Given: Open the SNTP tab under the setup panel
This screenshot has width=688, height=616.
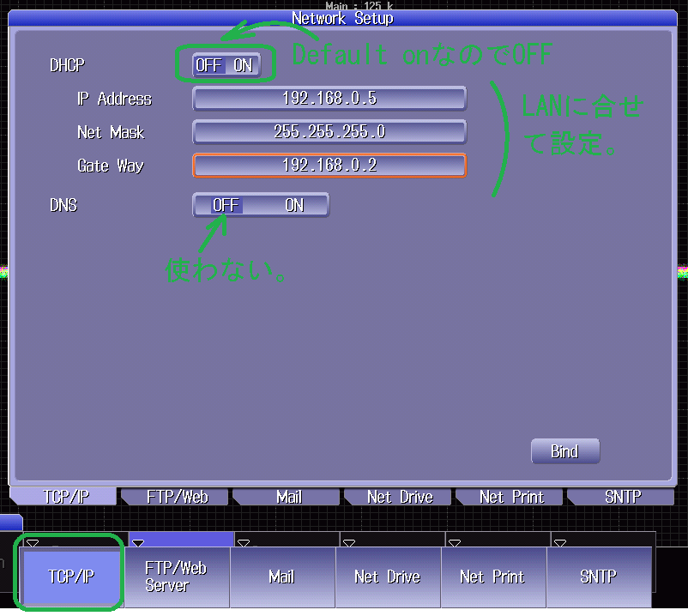Looking at the screenshot, I should point(622,497).
